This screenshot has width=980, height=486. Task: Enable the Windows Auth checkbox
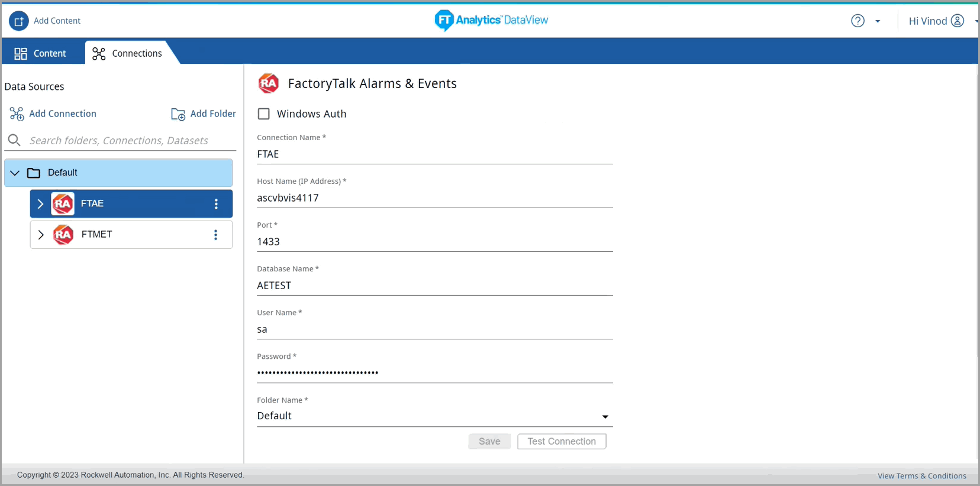click(264, 114)
